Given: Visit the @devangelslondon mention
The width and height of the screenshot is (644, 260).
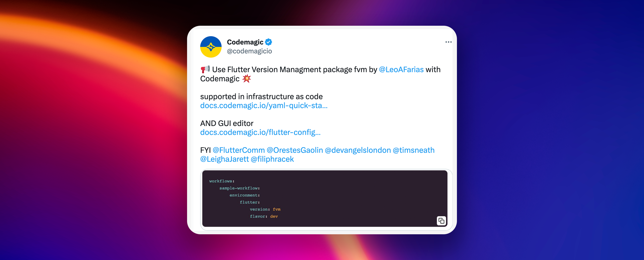Looking at the screenshot, I should coord(358,150).
